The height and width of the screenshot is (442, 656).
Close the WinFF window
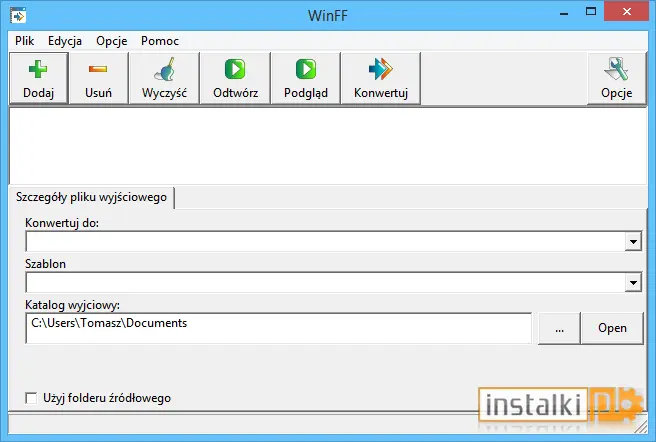tap(626, 12)
